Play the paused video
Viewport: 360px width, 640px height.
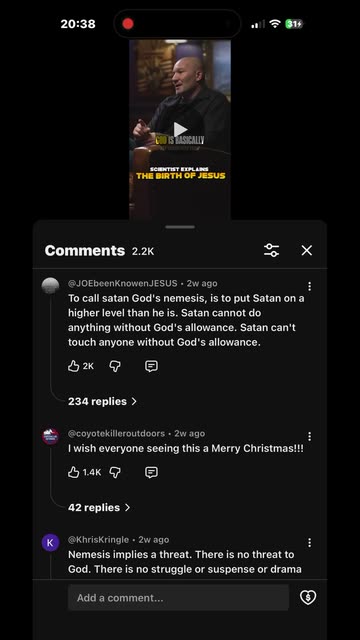coord(180,130)
